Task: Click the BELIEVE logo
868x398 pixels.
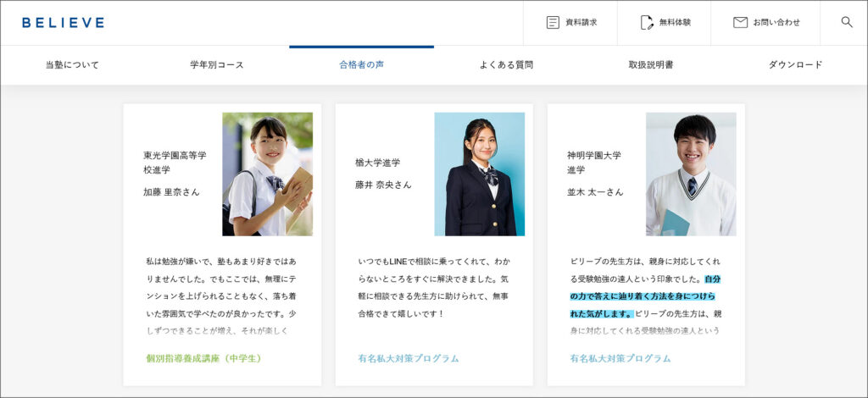Action: pyautogui.click(x=63, y=23)
